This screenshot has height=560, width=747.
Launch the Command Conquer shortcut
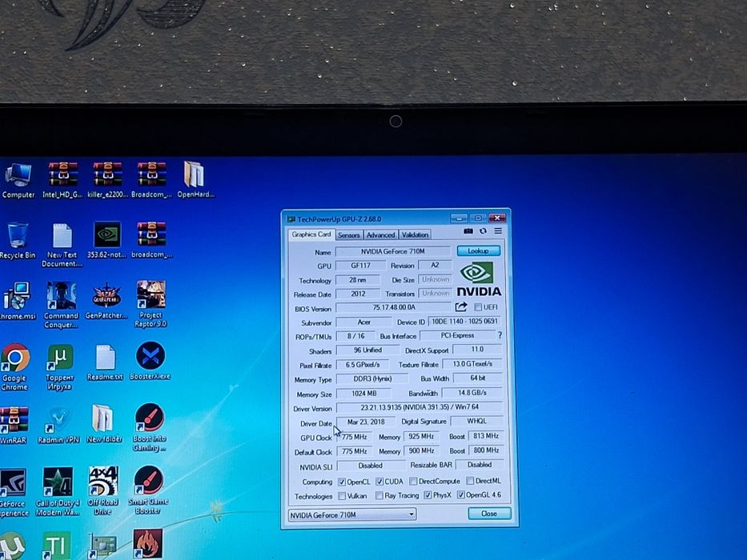click(61, 305)
